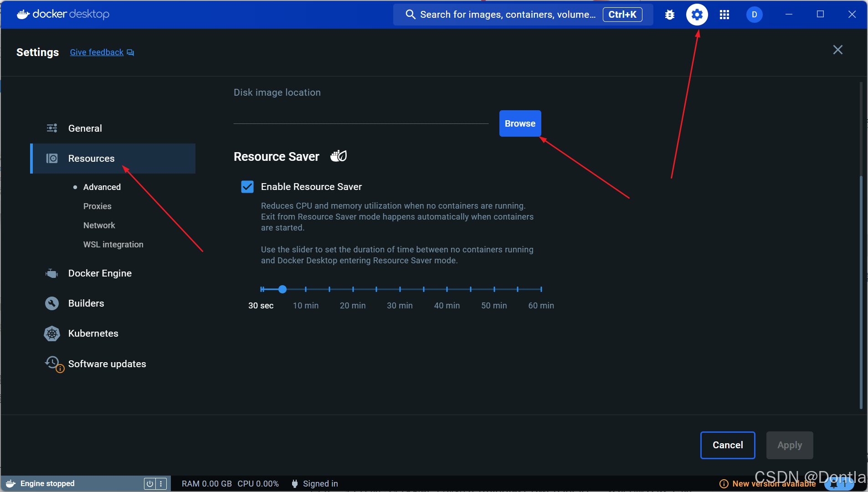Click the search images and containers field
Screen dimensions: 868x492
pos(523,15)
